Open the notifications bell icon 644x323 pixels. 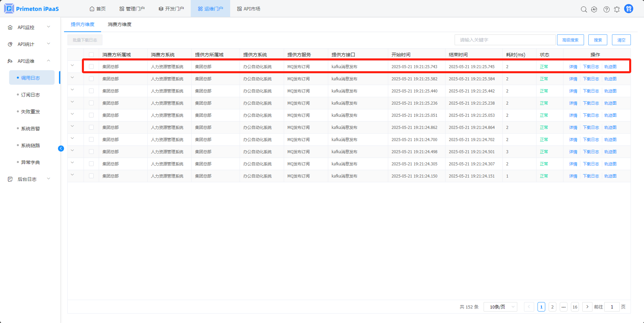pyautogui.click(x=617, y=9)
